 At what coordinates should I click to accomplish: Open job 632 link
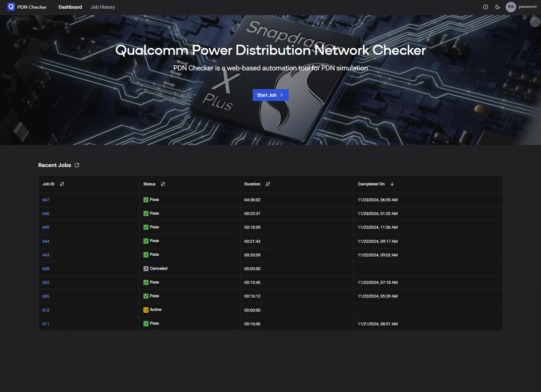click(x=46, y=282)
